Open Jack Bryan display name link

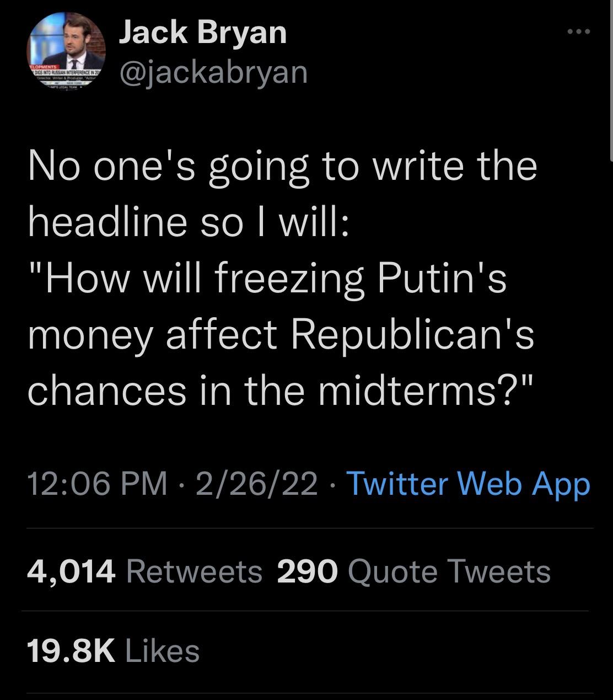(x=203, y=32)
